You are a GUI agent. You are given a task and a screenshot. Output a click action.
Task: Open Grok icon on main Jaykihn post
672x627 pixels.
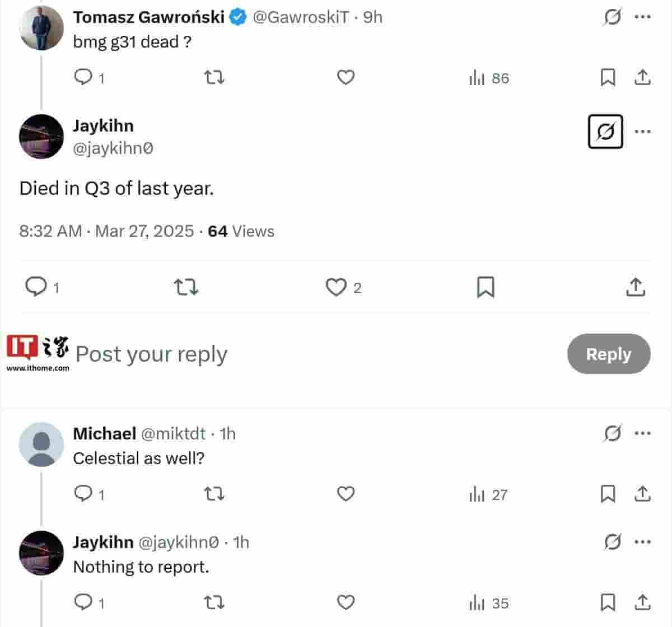tap(605, 132)
